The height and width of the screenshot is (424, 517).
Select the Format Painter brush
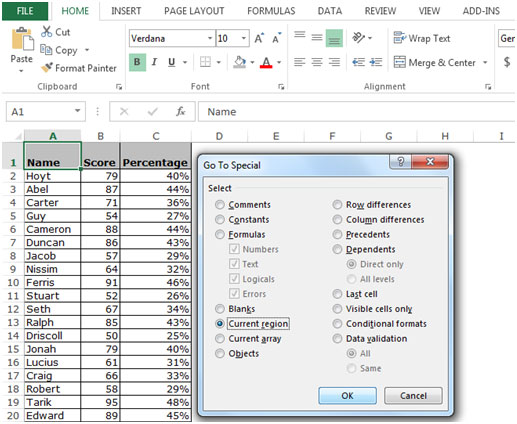click(47, 68)
